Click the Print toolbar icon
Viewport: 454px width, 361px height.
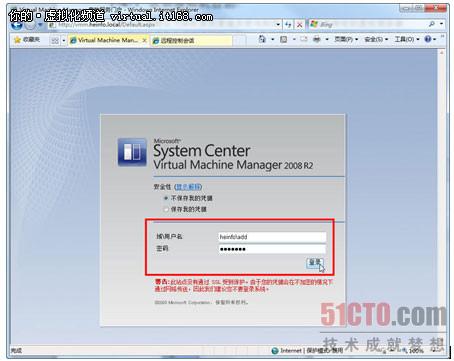pos(317,39)
